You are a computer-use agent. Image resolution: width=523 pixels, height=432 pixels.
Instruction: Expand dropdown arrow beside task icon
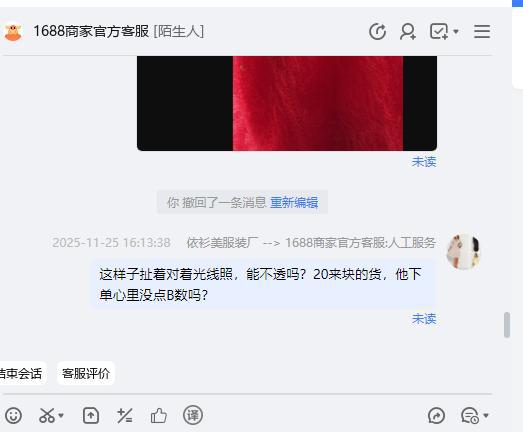[x=456, y=32]
